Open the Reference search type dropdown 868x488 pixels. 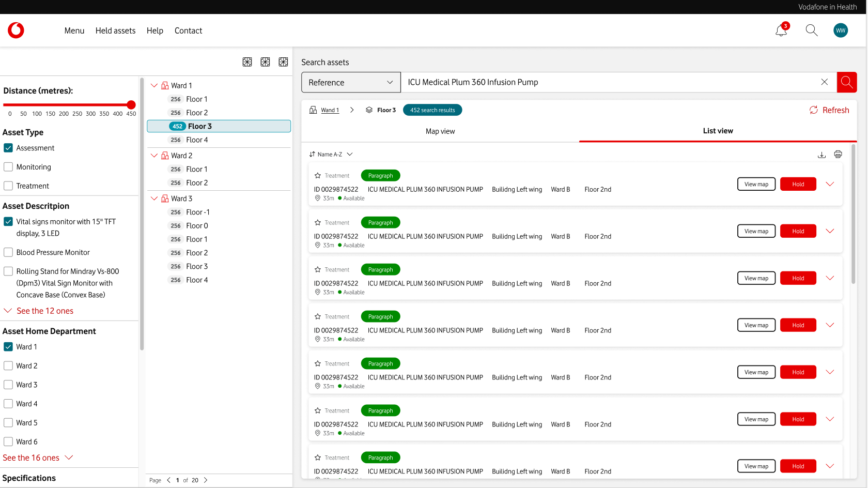[x=351, y=82]
